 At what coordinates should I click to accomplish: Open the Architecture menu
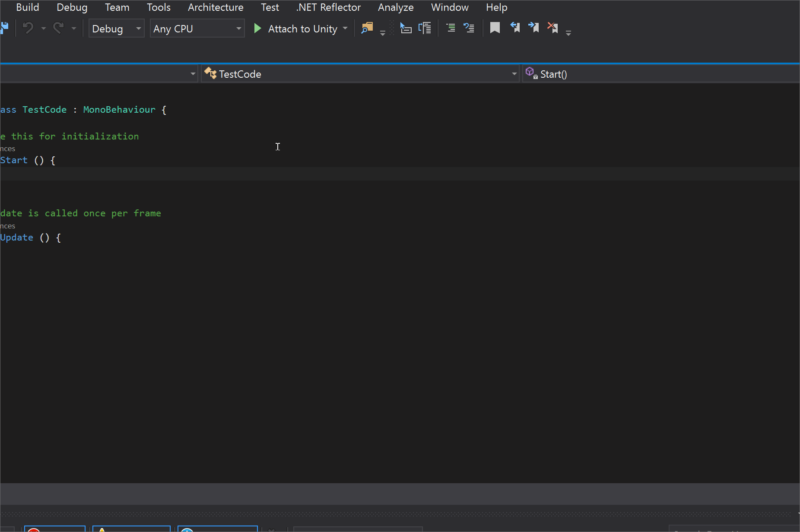[x=216, y=7]
